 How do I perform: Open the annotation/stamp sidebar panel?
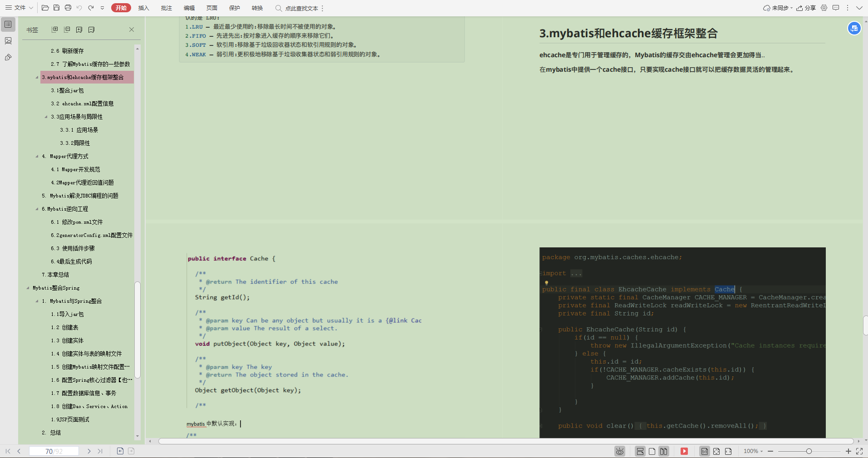tap(8, 57)
